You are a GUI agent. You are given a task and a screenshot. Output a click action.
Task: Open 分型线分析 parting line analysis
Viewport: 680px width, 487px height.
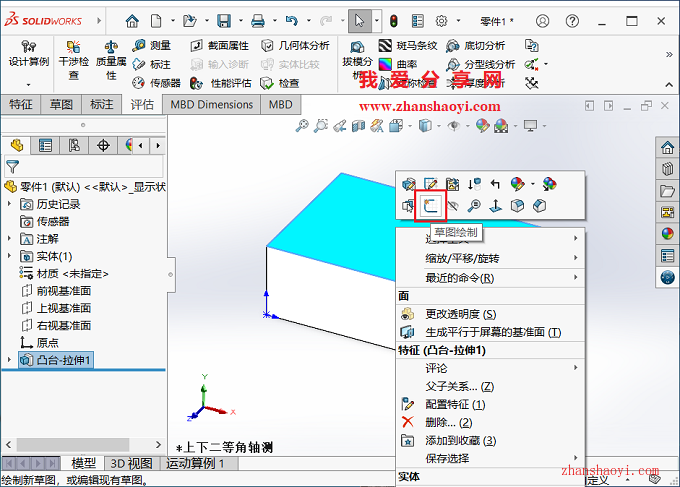(x=481, y=65)
